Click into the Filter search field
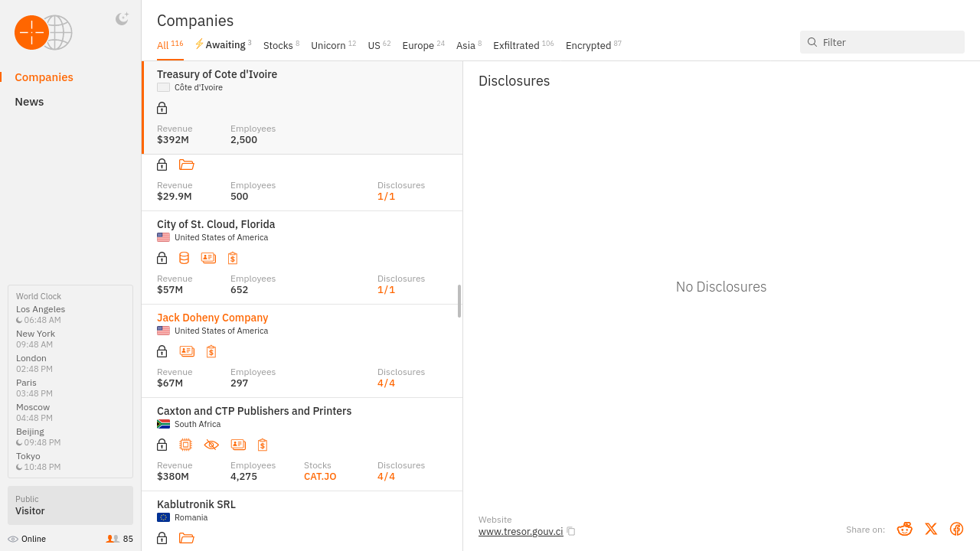Viewport: 980px width, 551px height. click(888, 42)
